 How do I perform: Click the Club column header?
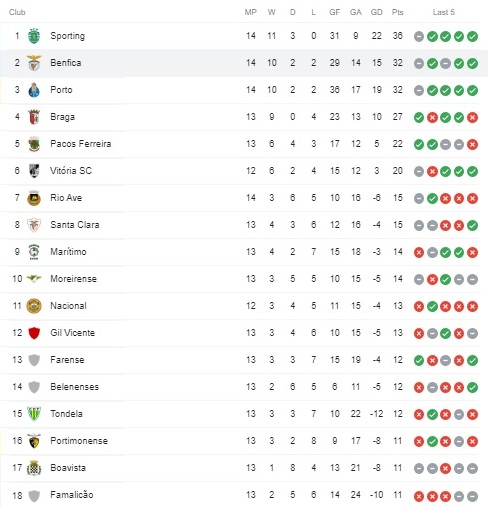[x=17, y=12]
